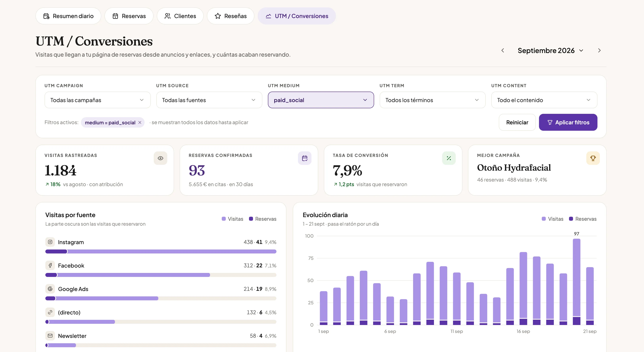Expand the Septiembre 2026 month picker
The image size is (644, 352).
pos(551,50)
